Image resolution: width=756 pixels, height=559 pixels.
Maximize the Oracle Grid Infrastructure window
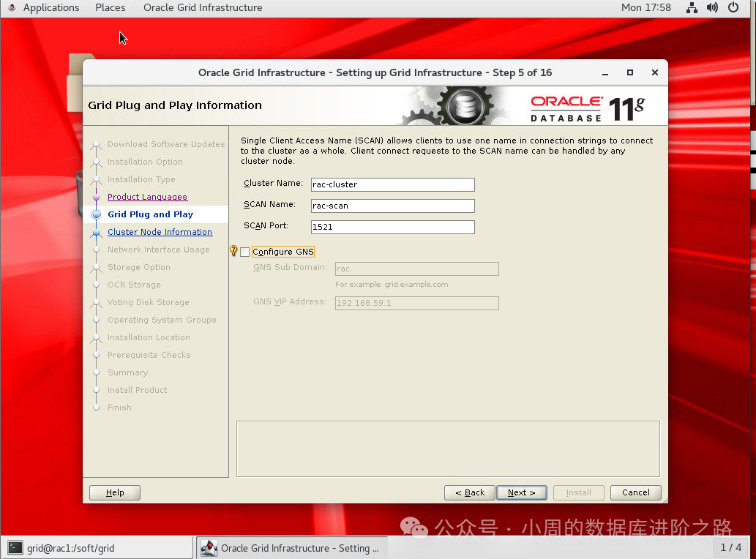click(x=629, y=72)
